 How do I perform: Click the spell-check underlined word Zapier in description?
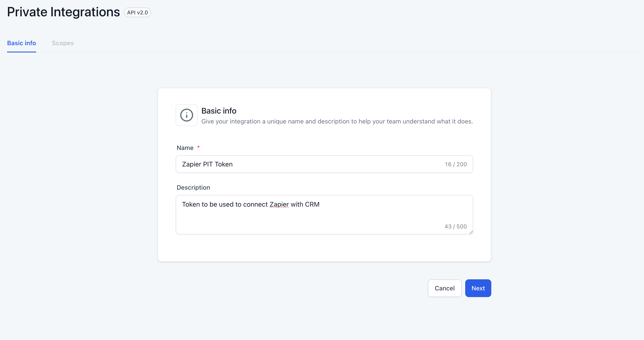[279, 204]
